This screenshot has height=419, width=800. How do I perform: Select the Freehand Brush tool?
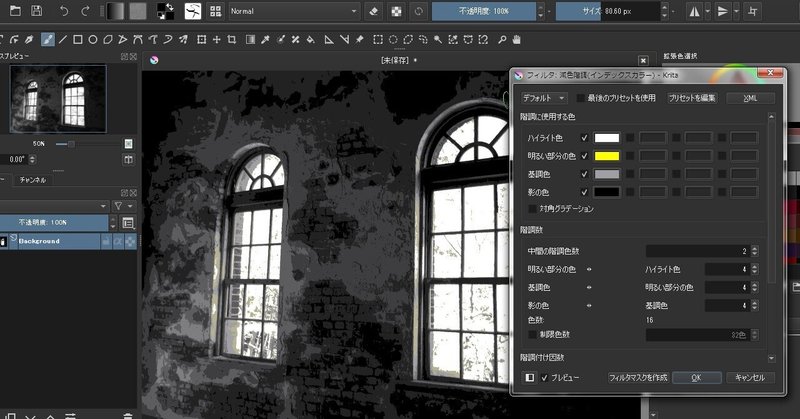coord(47,39)
